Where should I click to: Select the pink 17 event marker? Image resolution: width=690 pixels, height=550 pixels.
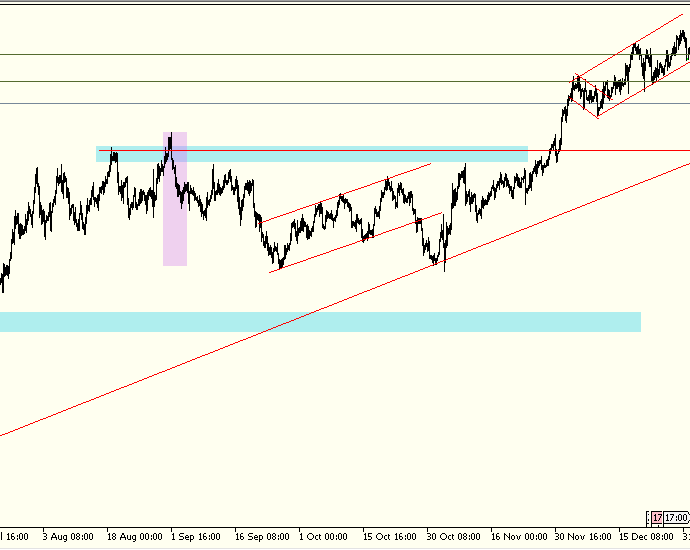[x=657, y=518]
